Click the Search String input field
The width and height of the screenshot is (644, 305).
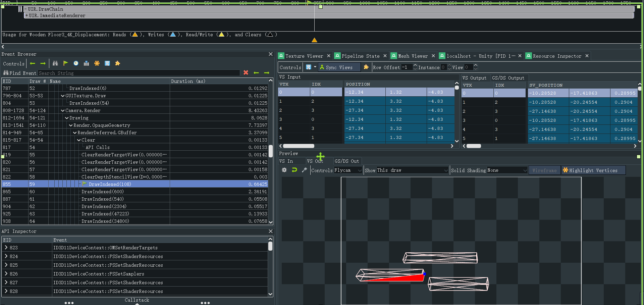click(139, 73)
